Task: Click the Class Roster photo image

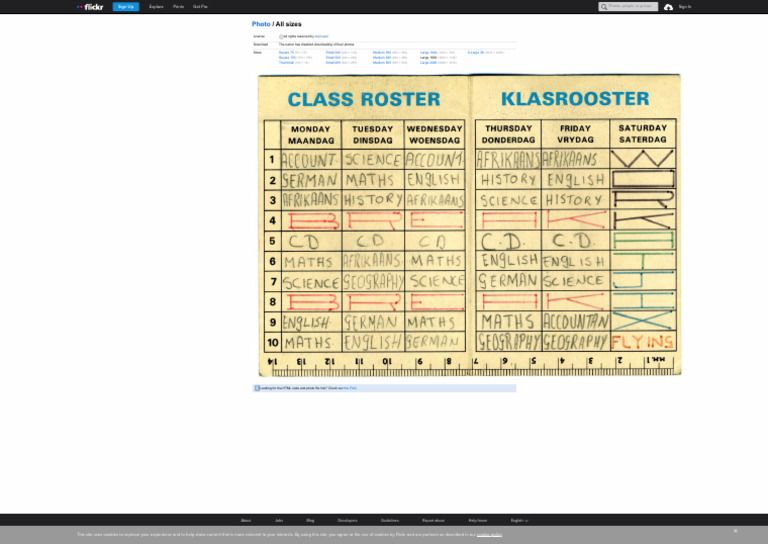Action: coord(469,225)
